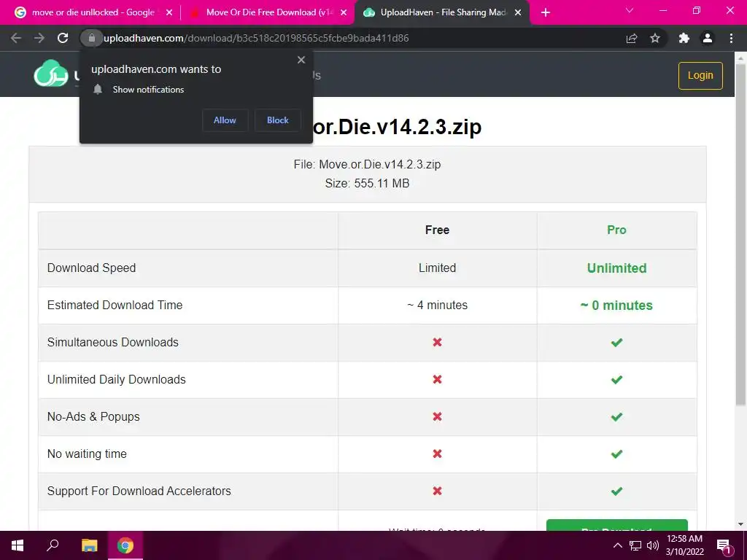
Task: Open the Windows Start menu
Action: tap(18, 545)
